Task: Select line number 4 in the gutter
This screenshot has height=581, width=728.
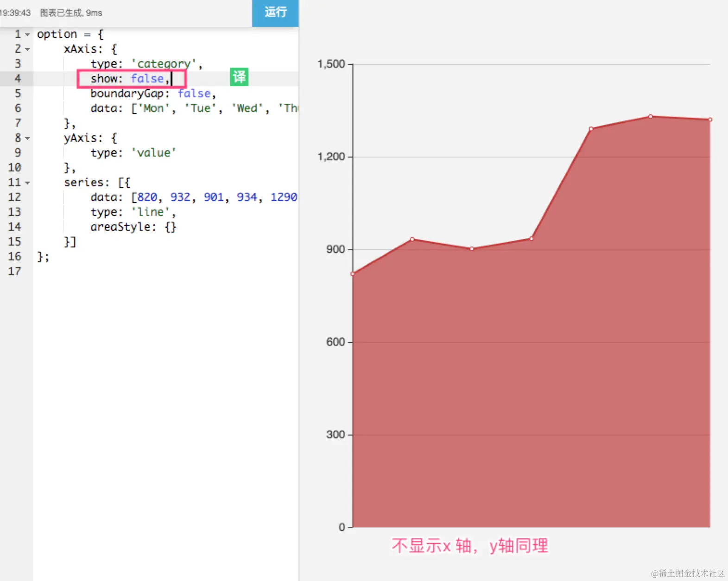Action: pyautogui.click(x=18, y=79)
